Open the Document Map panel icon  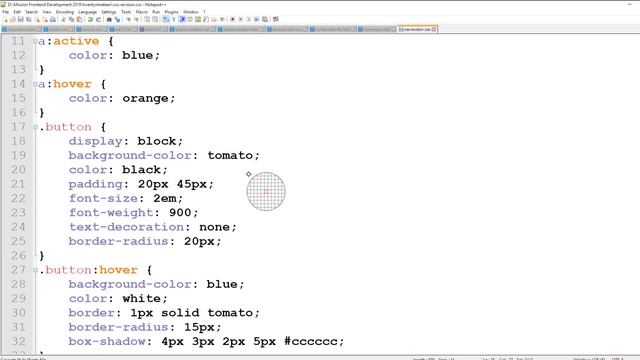(x=197, y=19)
